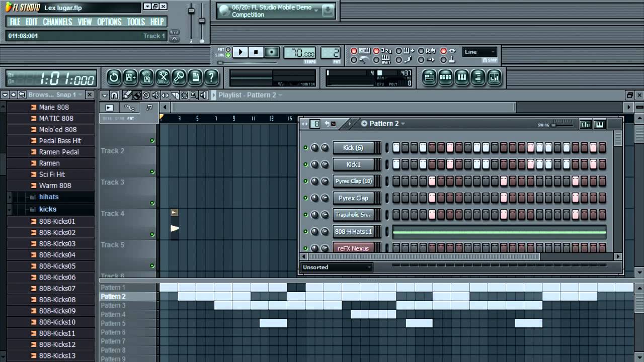Open the mixer view button
Image resolution: width=644 pixels, height=362 pixels.
tap(495, 77)
